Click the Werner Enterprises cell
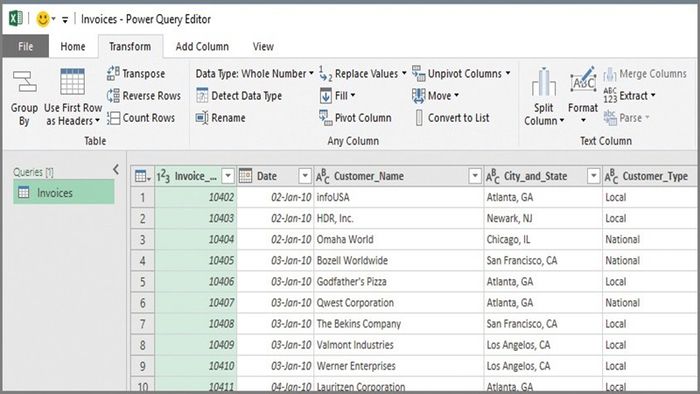The image size is (700, 394). click(399, 366)
